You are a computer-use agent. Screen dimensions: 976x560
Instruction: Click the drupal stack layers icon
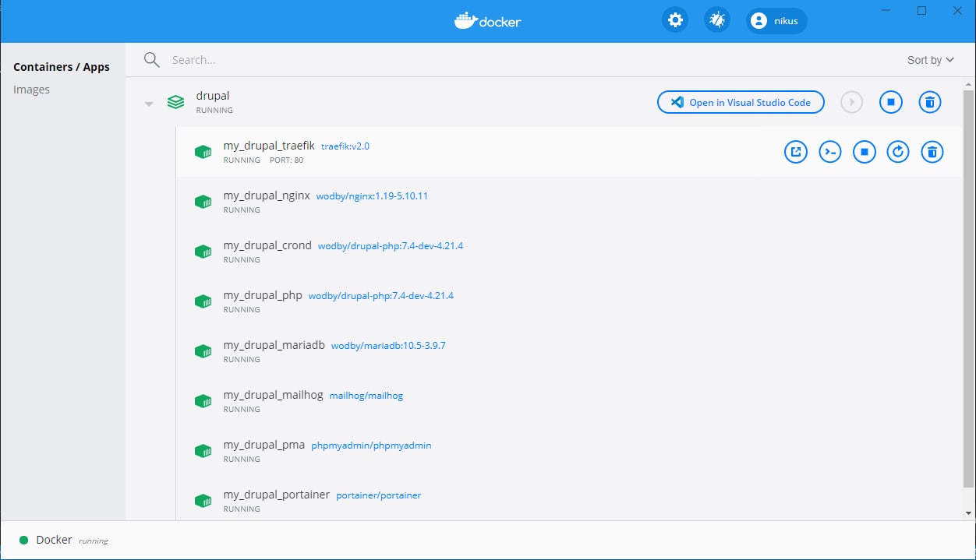pyautogui.click(x=176, y=102)
